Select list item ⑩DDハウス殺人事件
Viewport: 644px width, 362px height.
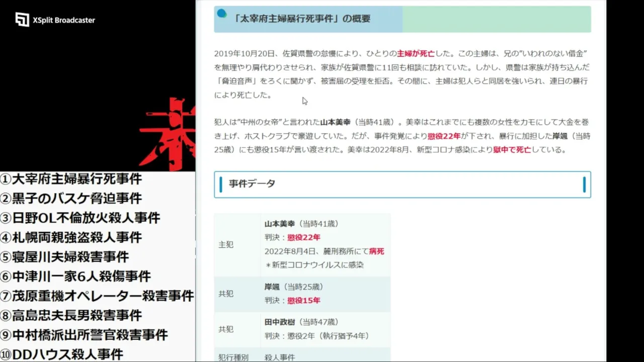62,354
